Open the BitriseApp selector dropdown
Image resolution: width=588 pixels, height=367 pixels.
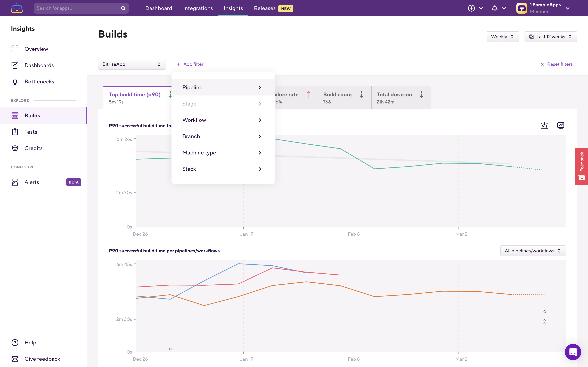(x=132, y=64)
